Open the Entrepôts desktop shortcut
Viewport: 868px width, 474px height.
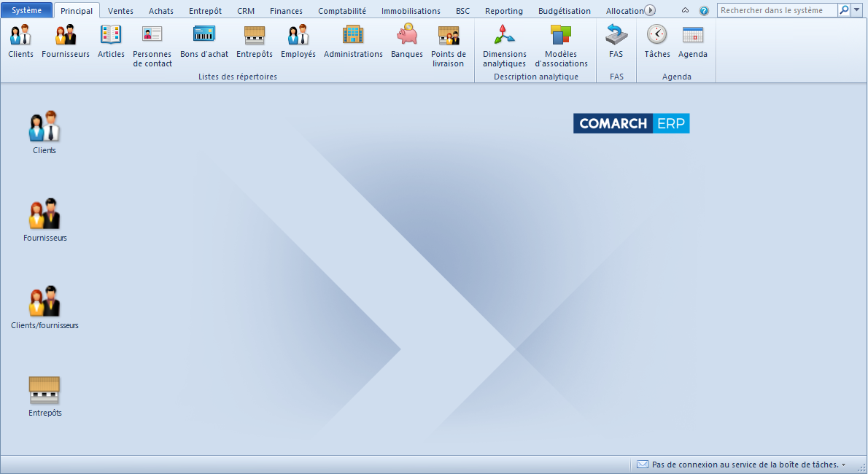click(x=44, y=396)
